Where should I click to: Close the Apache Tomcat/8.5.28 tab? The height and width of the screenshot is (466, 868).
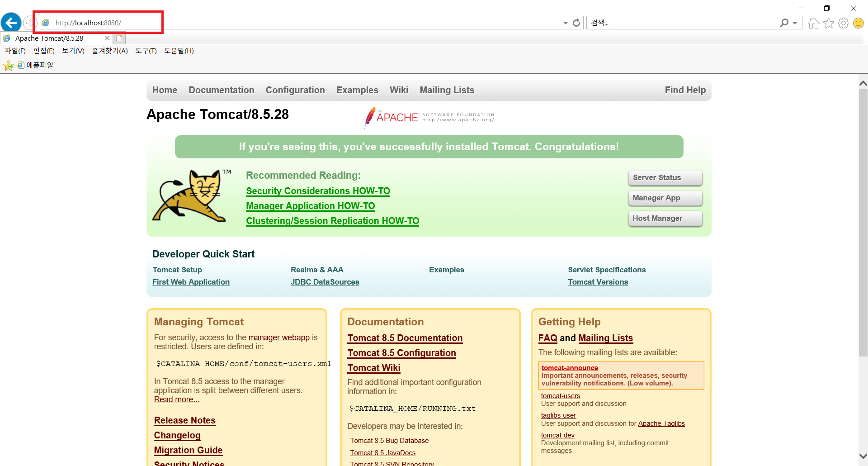[107, 38]
